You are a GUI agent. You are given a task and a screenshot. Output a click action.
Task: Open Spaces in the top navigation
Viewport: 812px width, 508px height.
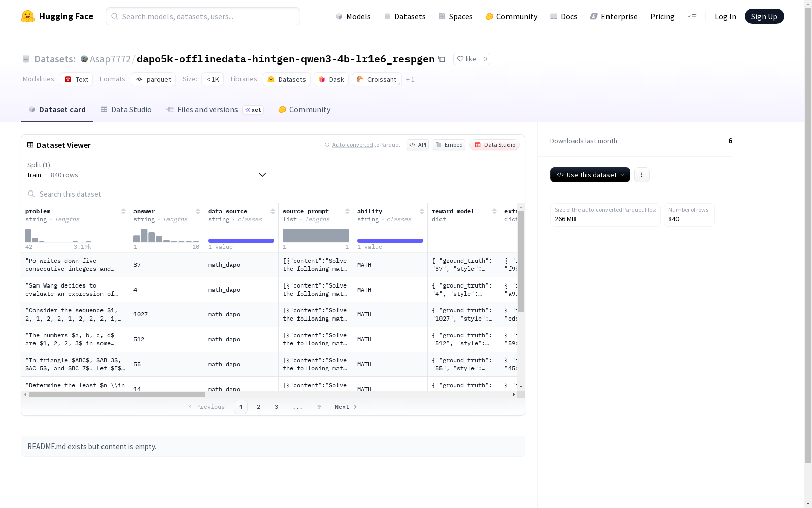[x=456, y=16]
